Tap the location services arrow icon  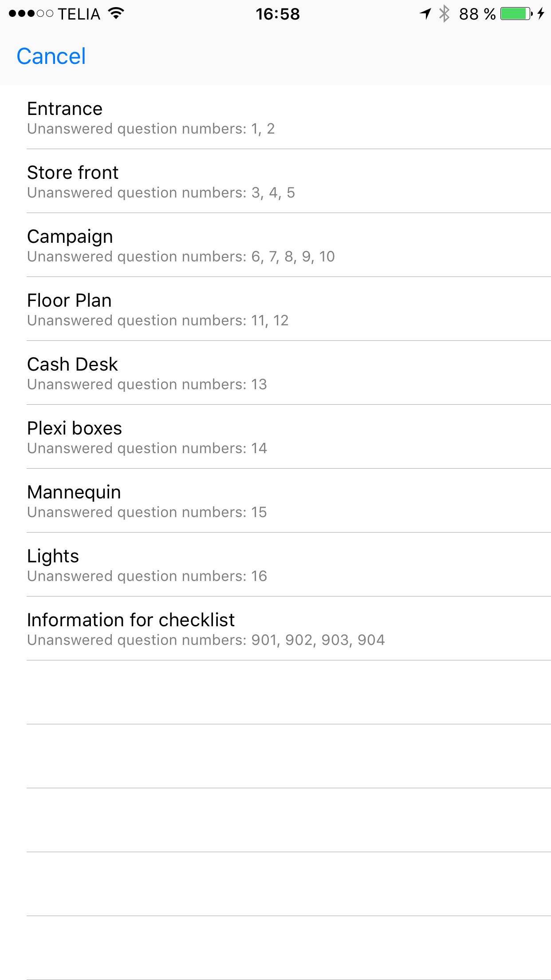425,14
